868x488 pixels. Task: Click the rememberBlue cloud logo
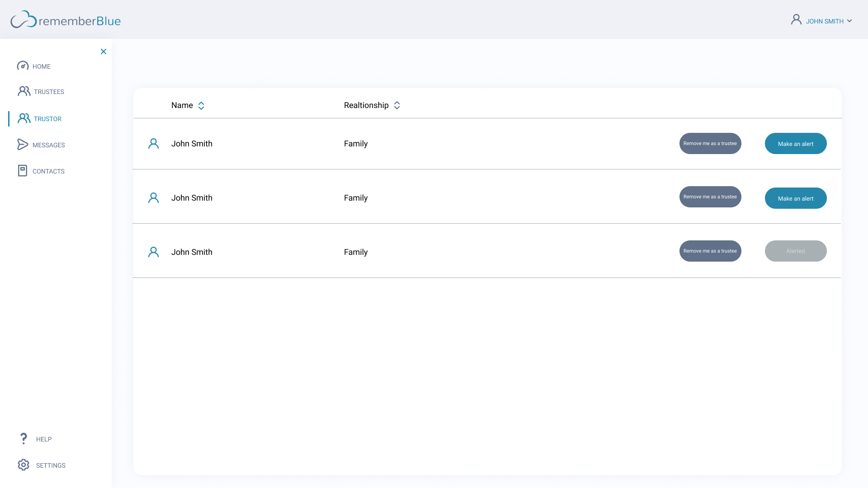click(x=24, y=20)
